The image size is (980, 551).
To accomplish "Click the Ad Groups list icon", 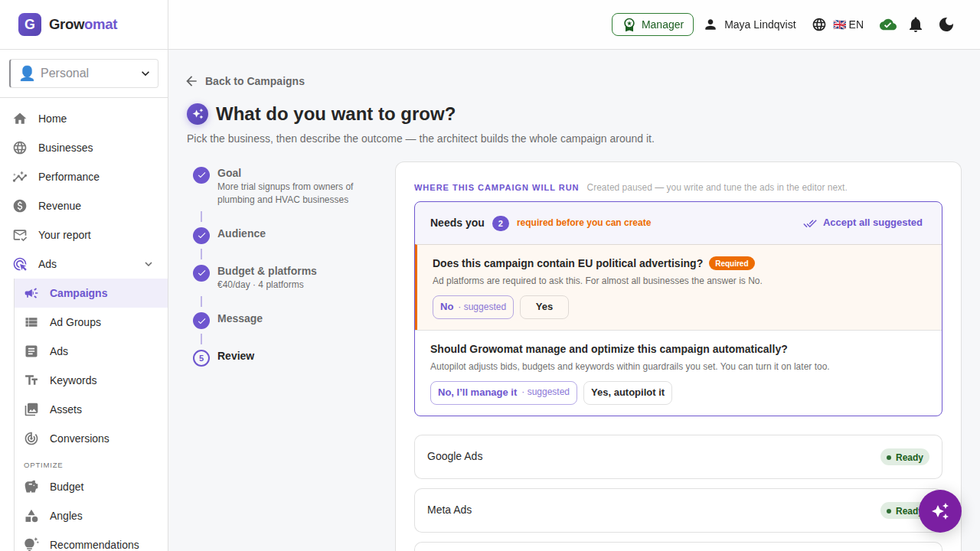I will 31,322.
